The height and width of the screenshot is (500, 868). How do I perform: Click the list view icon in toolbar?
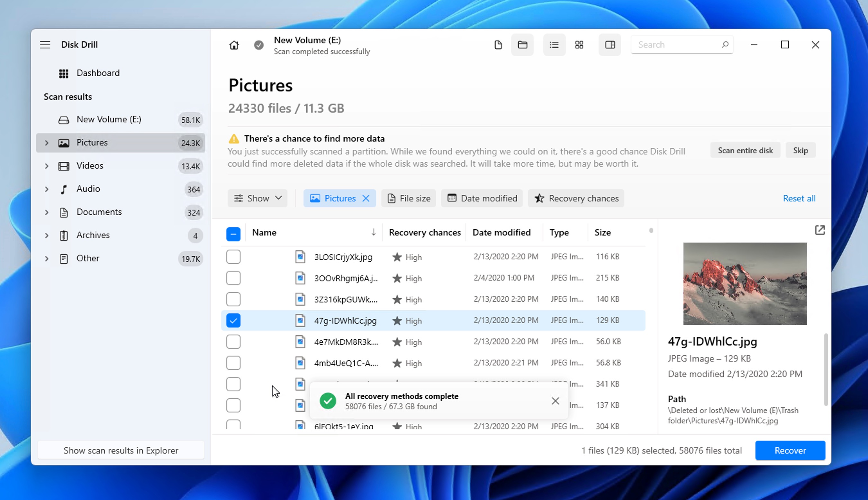554,45
